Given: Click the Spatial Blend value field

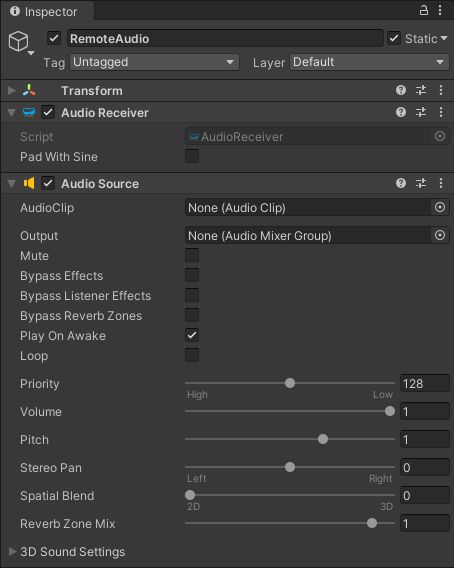Looking at the screenshot, I should 425,495.
